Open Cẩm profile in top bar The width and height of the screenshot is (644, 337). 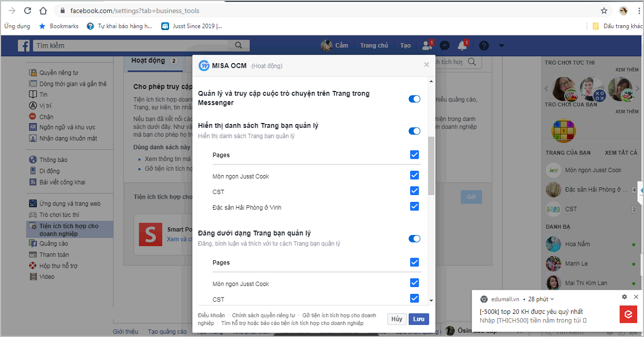point(335,46)
